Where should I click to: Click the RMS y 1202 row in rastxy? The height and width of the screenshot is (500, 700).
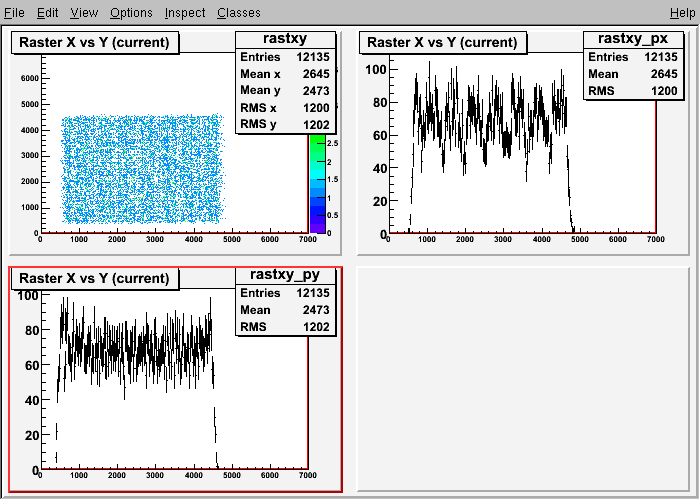[285, 125]
